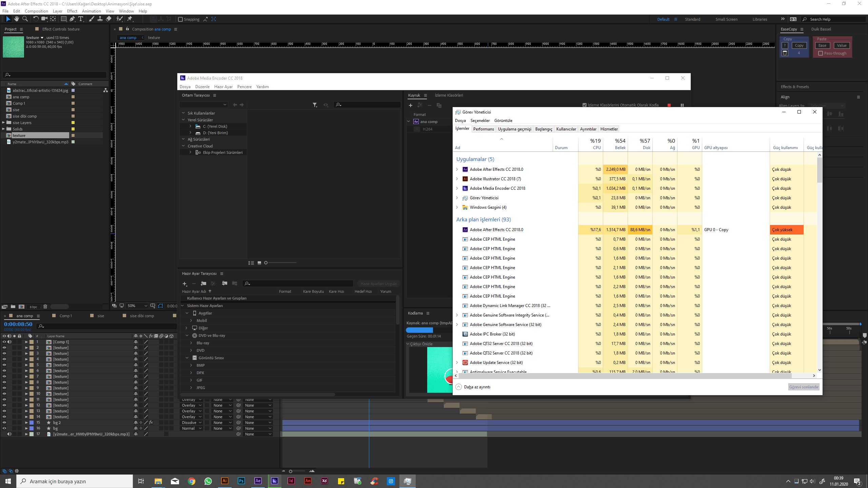Hide the bg 2 layer eye toggle
This screenshot has width=868, height=488.
coord(4,423)
